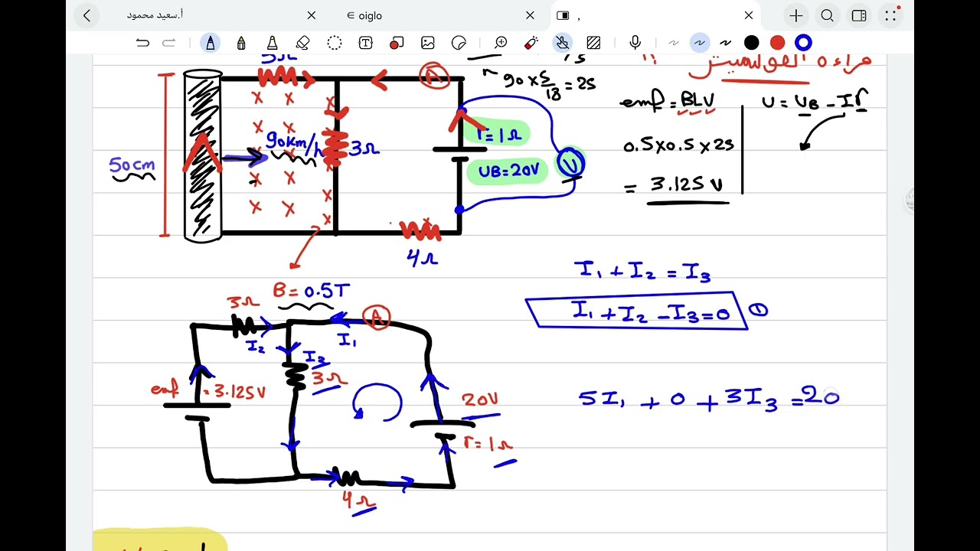
Task: Tap the circled V voltmeter symbol
Action: [x=570, y=163]
